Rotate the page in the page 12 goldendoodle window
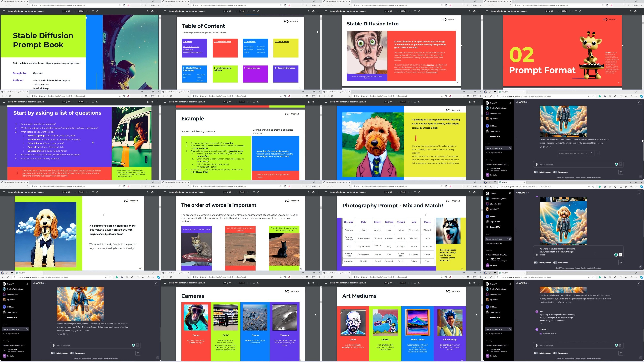Screen dimensions: 644x362 [x=419, y=102]
